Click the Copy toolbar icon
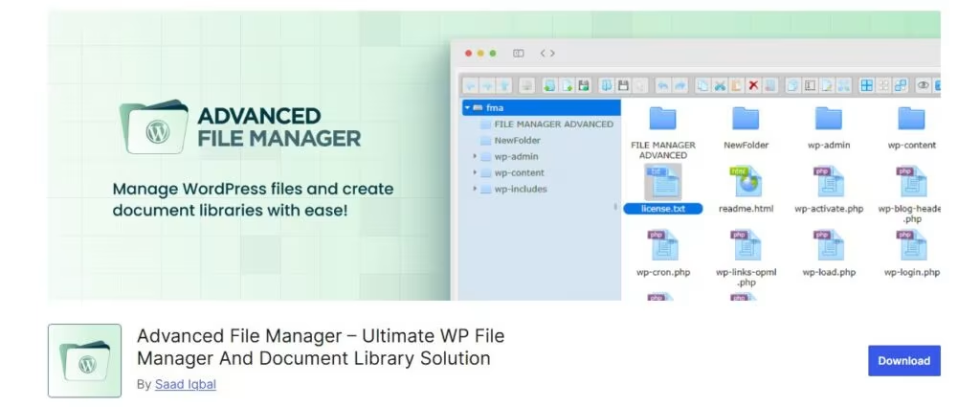Screen dimensions: 980x407 point(702,85)
